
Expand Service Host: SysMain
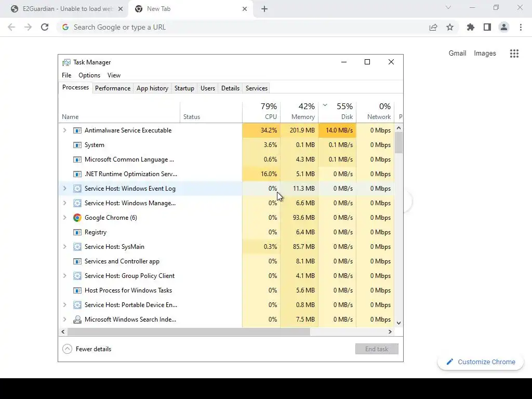pyautogui.click(x=64, y=247)
